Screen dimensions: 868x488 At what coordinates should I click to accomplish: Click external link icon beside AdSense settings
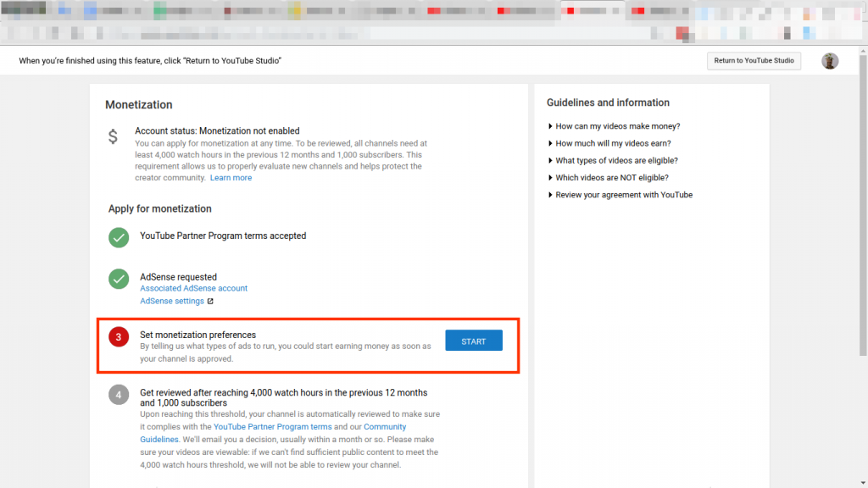coord(211,302)
